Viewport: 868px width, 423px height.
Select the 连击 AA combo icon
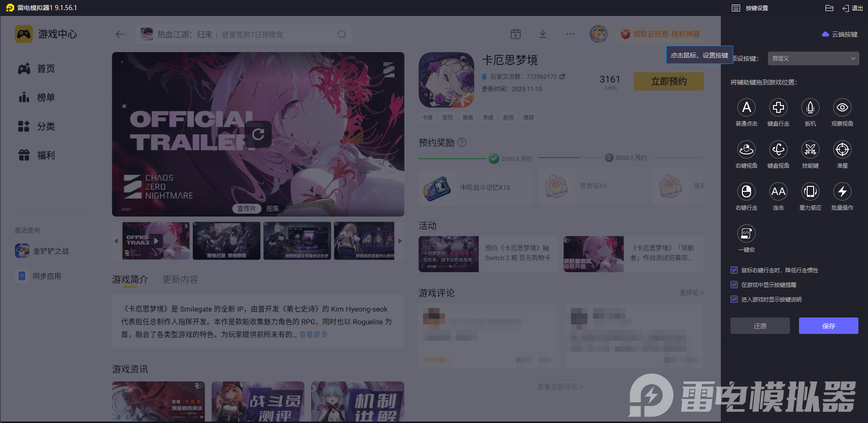778,192
